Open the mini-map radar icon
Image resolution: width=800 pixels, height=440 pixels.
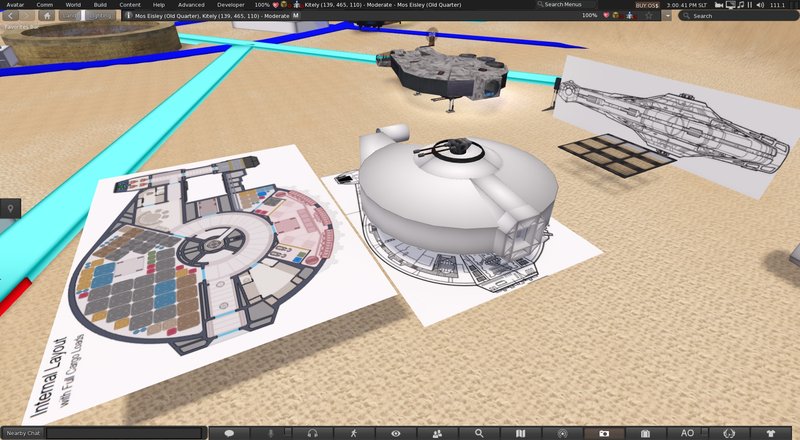562,433
